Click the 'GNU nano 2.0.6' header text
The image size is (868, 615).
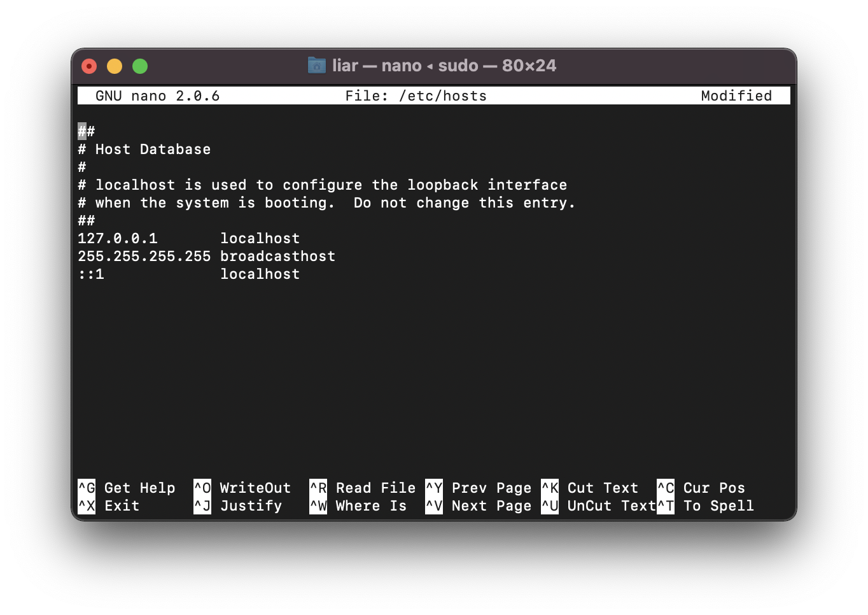(157, 95)
